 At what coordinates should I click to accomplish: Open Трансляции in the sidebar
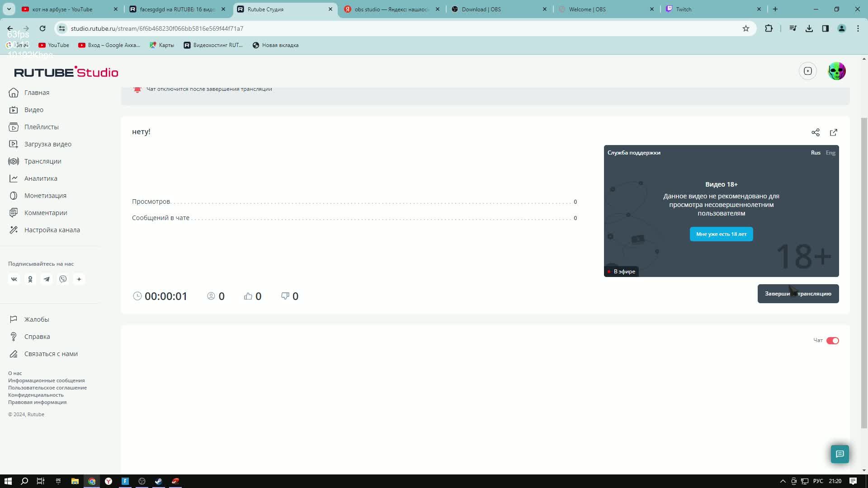pos(42,161)
